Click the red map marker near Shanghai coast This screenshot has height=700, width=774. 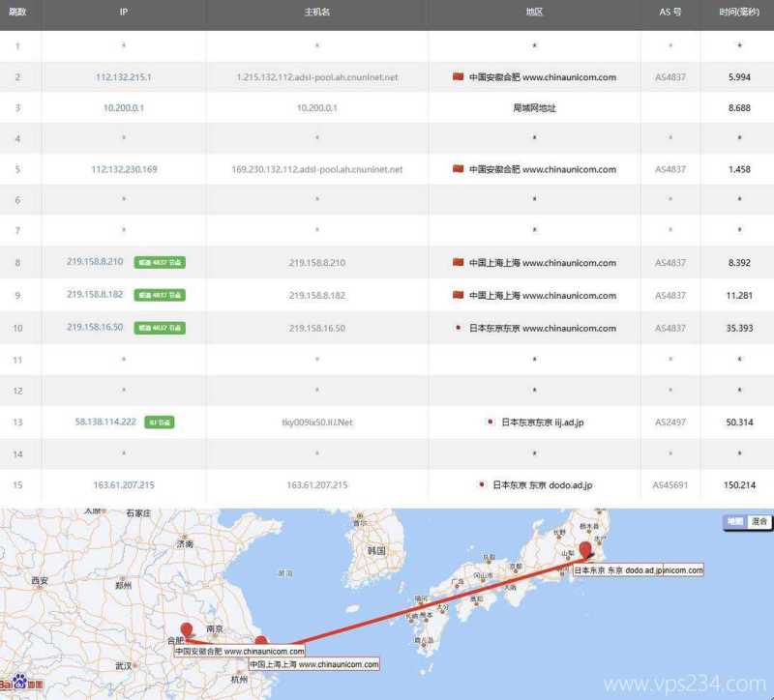click(x=262, y=640)
